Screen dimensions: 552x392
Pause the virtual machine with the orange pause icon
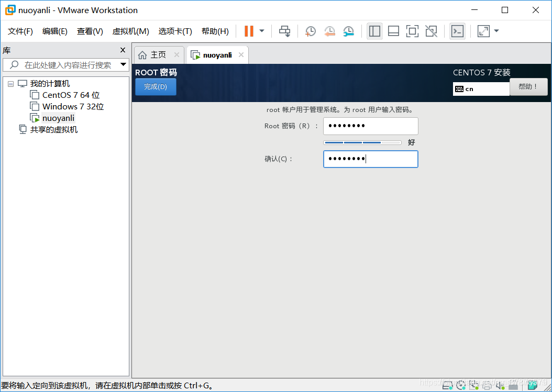coord(249,31)
